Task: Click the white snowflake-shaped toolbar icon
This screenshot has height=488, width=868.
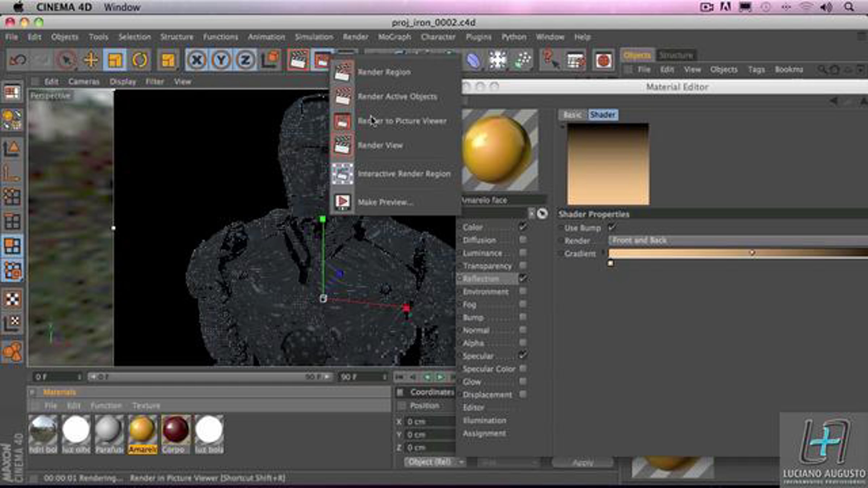Action: [x=498, y=60]
